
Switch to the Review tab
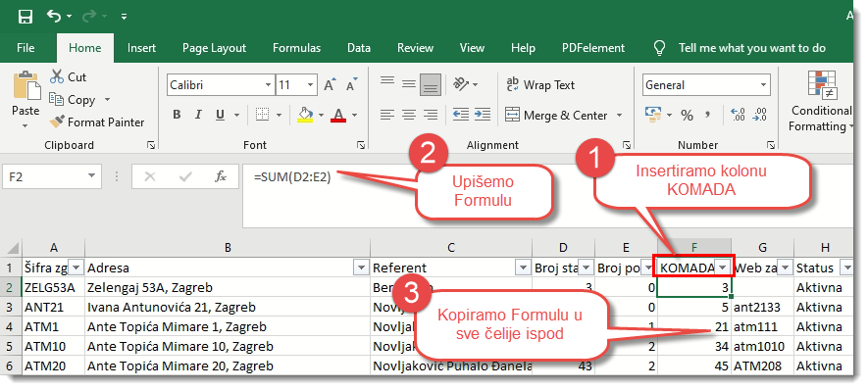pos(415,48)
